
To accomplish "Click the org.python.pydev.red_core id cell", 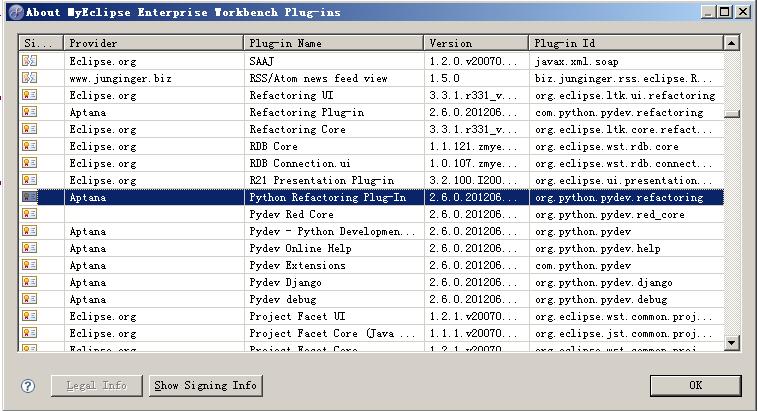I will point(626,214).
